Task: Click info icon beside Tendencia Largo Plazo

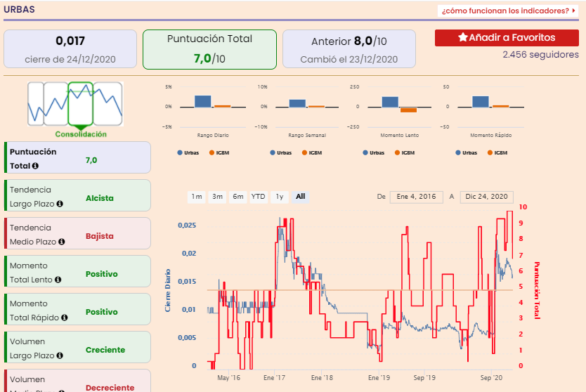Action: (x=60, y=204)
